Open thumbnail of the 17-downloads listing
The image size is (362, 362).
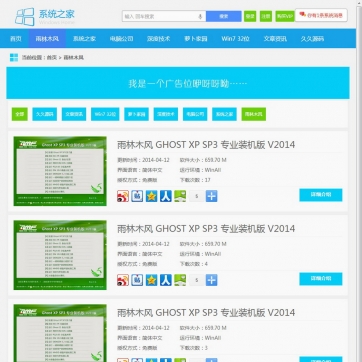click(x=60, y=171)
